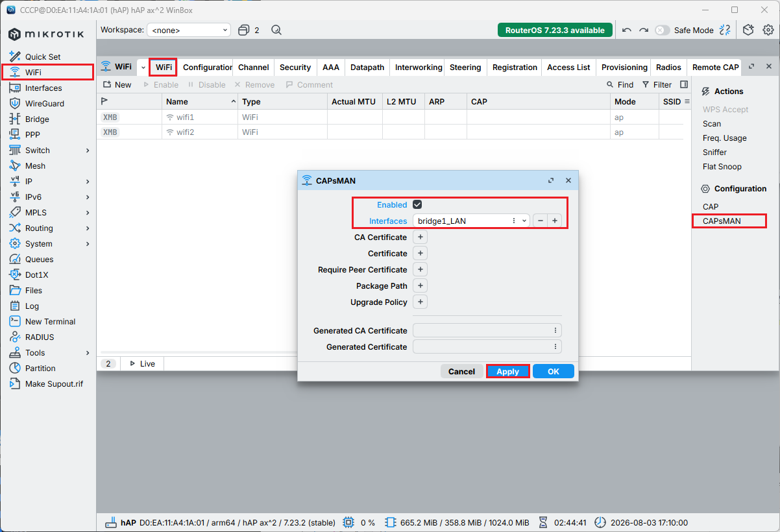The width and height of the screenshot is (780, 532).
Task: Open CAPsMAN under Configuration
Action: coord(722,221)
